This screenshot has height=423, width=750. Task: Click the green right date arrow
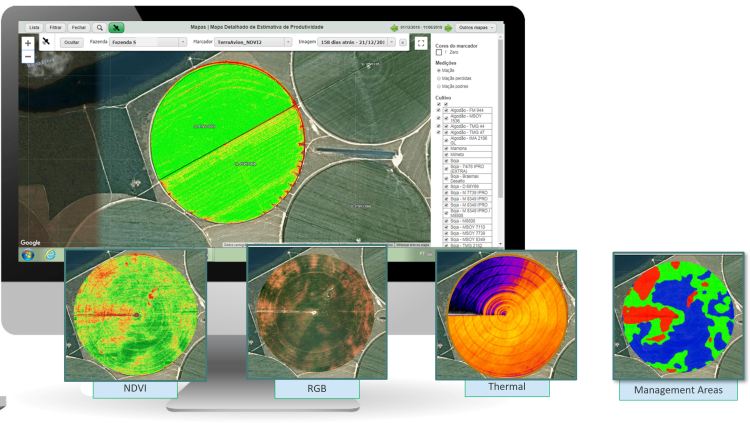coord(447,27)
